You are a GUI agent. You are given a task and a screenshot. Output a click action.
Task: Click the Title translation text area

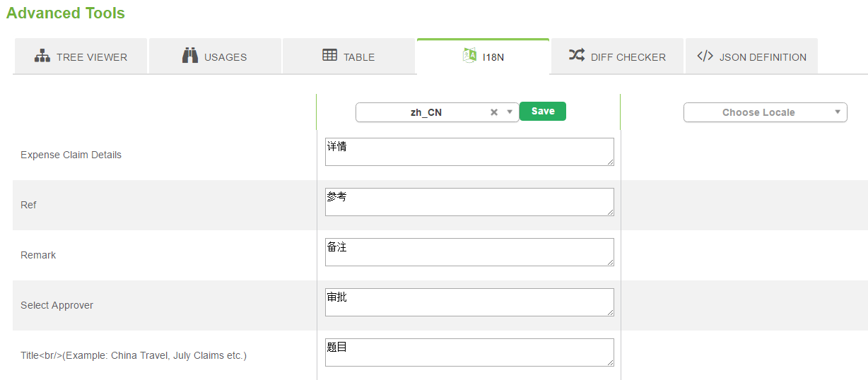pos(469,352)
